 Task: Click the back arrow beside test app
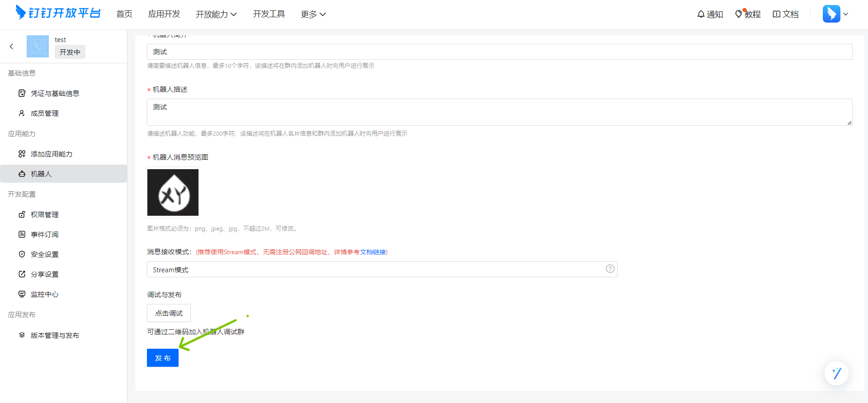tap(12, 46)
